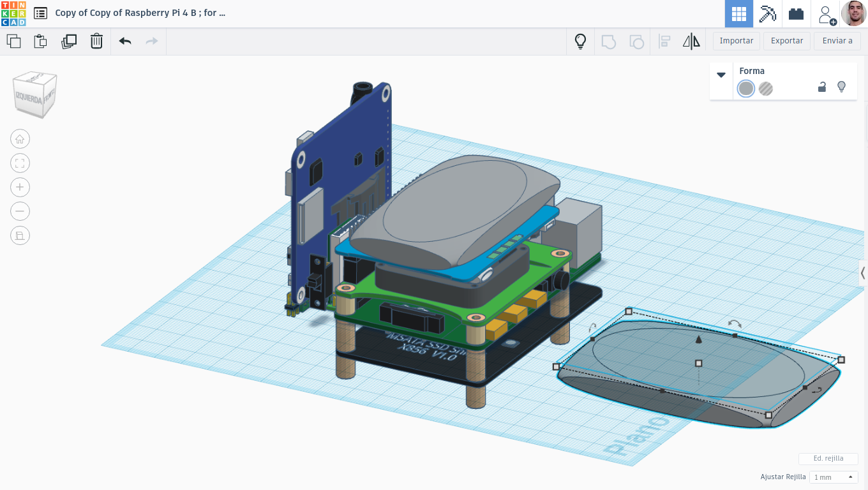Click the Group shapes icon
868x490 pixels.
(609, 41)
